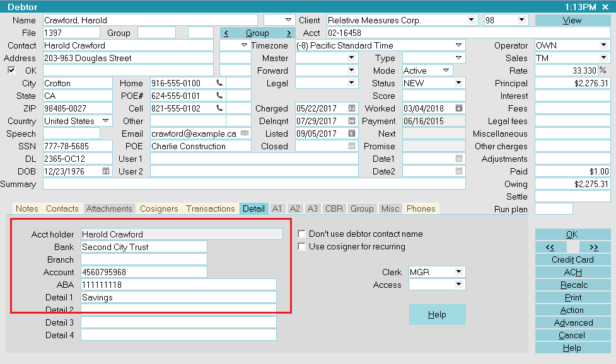Expand the Status dropdown

(458, 82)
